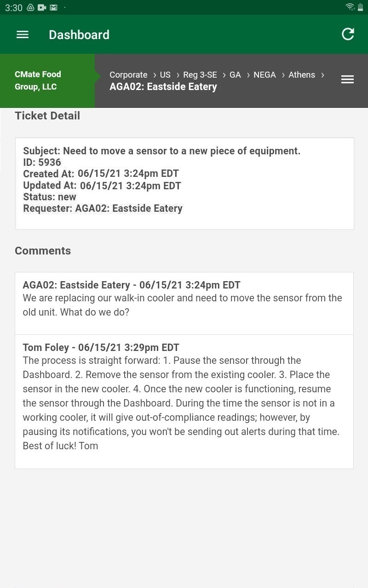368x588 pixels.
Task: Open the main hamburger navigation menu
Action: click(23, 34)
